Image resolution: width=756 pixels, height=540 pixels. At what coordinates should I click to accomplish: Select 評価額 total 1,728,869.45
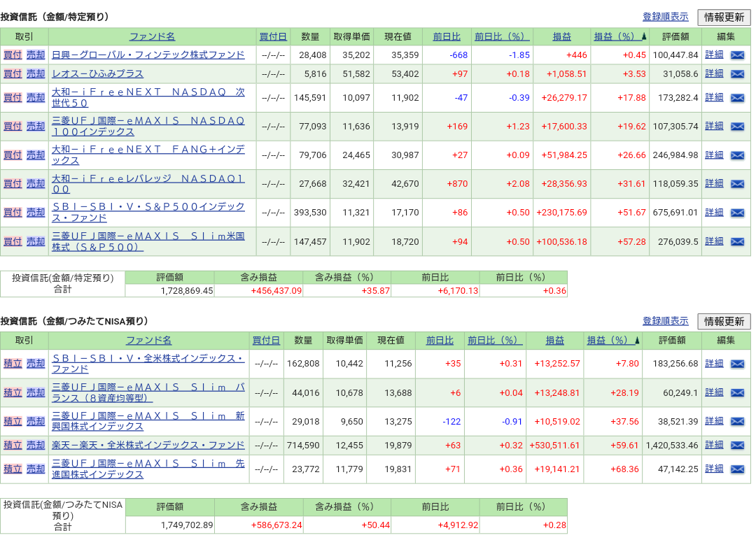187,291
